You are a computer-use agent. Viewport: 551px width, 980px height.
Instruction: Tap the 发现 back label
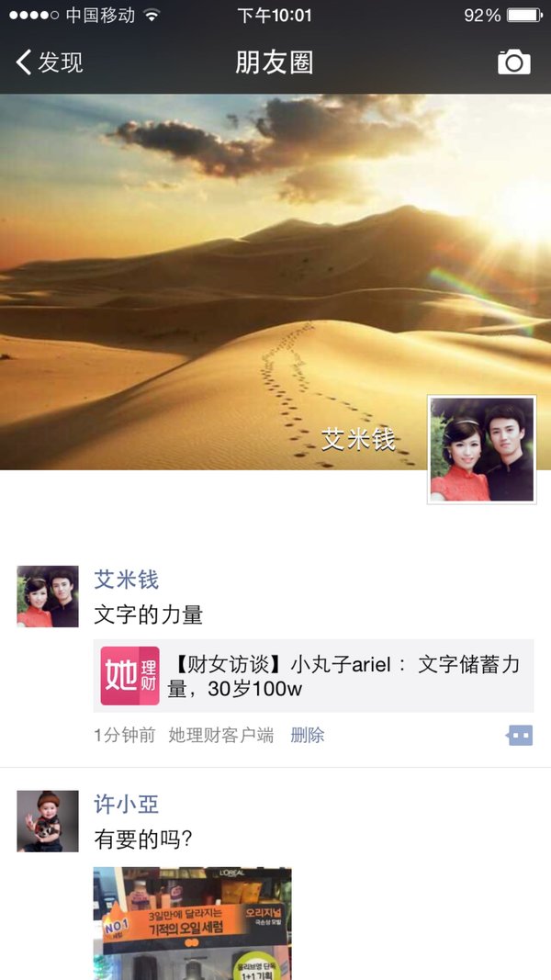tap(60, 62)
